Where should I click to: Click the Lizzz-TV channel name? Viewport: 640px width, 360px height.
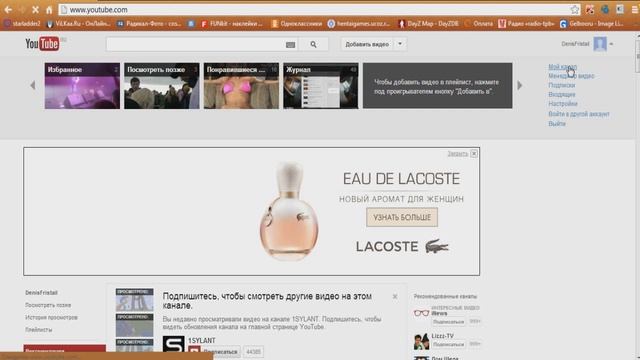[x=442, y=336]
